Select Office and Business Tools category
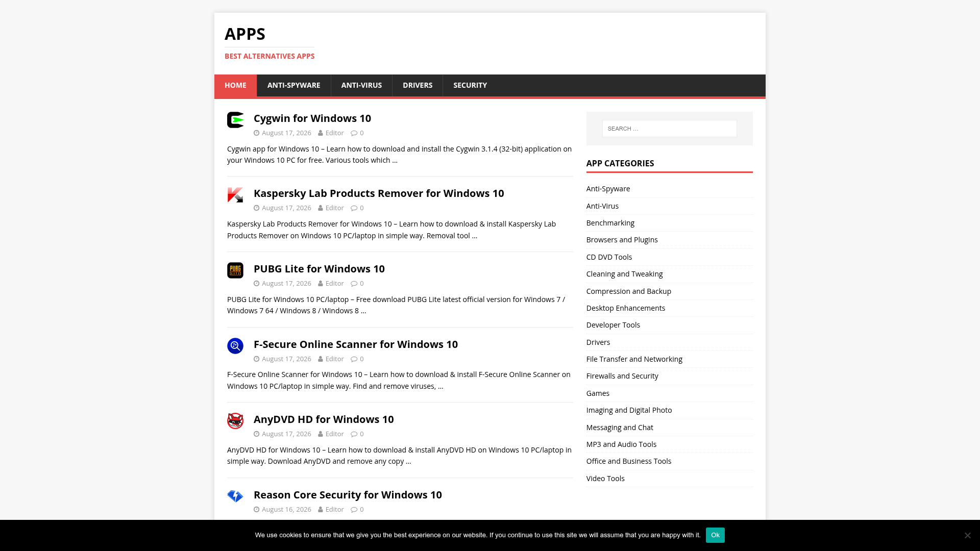The width and height of the screenshot is (980, 551). pyautogui.click(x=629, y=461)
